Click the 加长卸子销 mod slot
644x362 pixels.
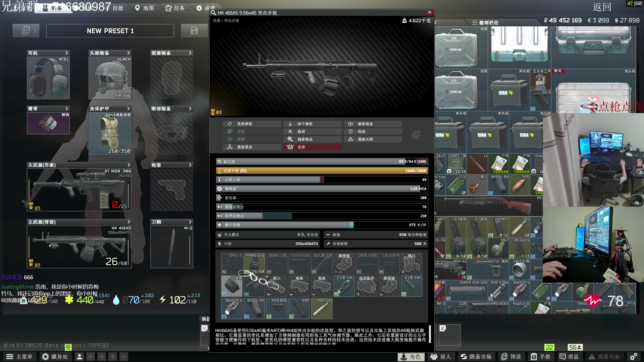click(322, 263)
